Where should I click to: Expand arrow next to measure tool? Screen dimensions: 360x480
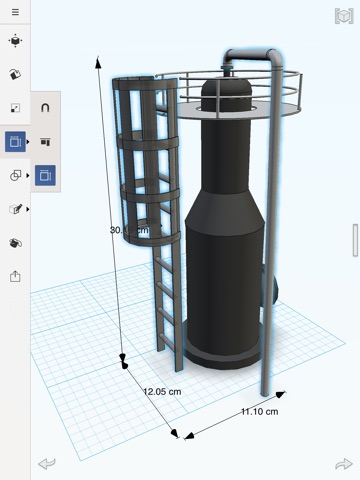(x=28, y=142)
